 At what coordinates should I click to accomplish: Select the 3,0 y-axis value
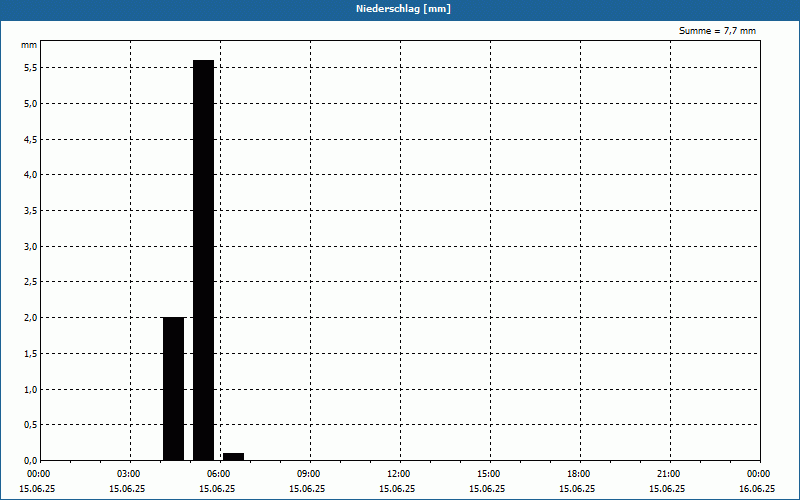click(x=31, y=246)
